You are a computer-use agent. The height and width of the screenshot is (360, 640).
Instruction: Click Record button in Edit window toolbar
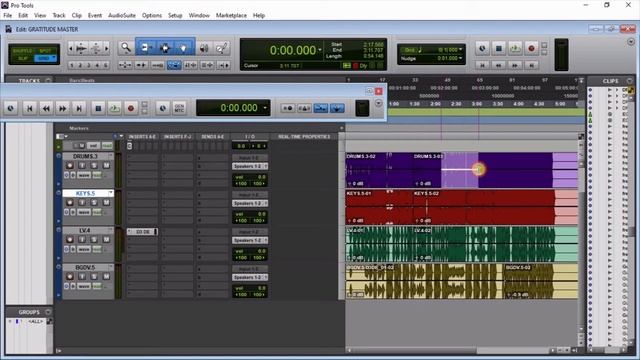pyautogui.click(x=531, y=49)
